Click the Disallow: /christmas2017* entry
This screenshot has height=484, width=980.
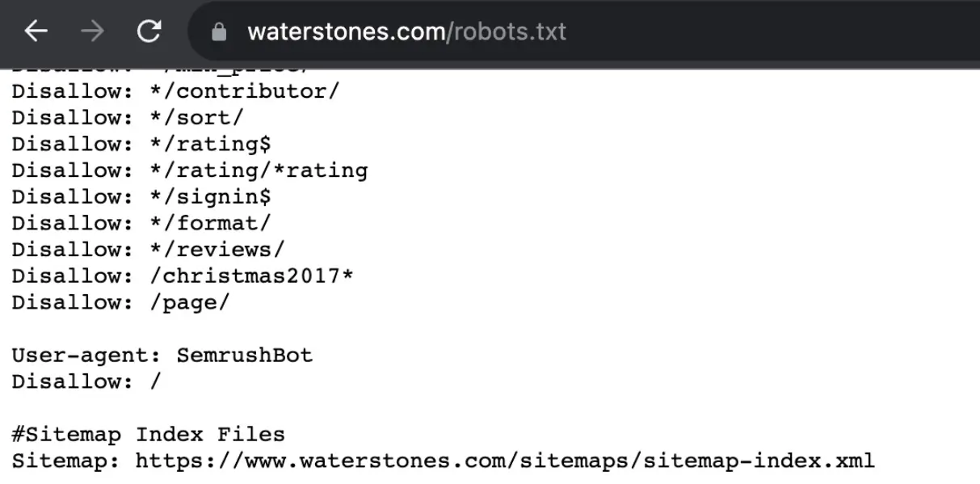tap(182, 276)
